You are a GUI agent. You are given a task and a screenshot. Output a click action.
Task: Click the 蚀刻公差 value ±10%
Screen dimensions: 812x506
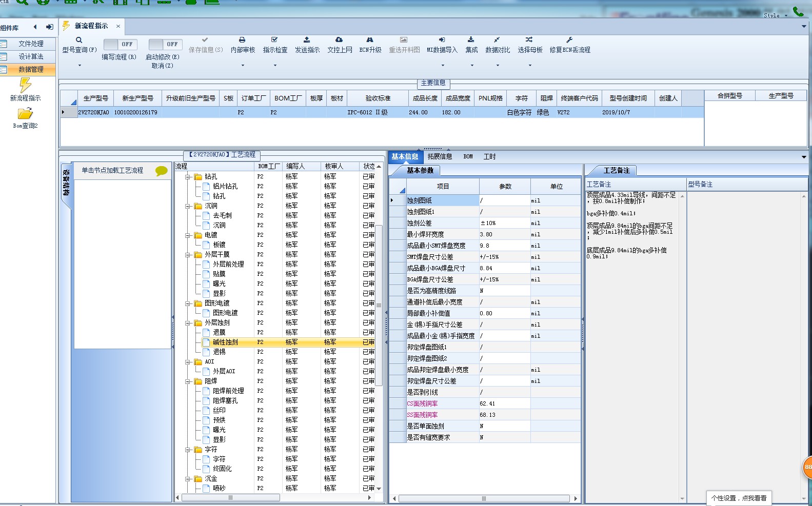point(504,223)
